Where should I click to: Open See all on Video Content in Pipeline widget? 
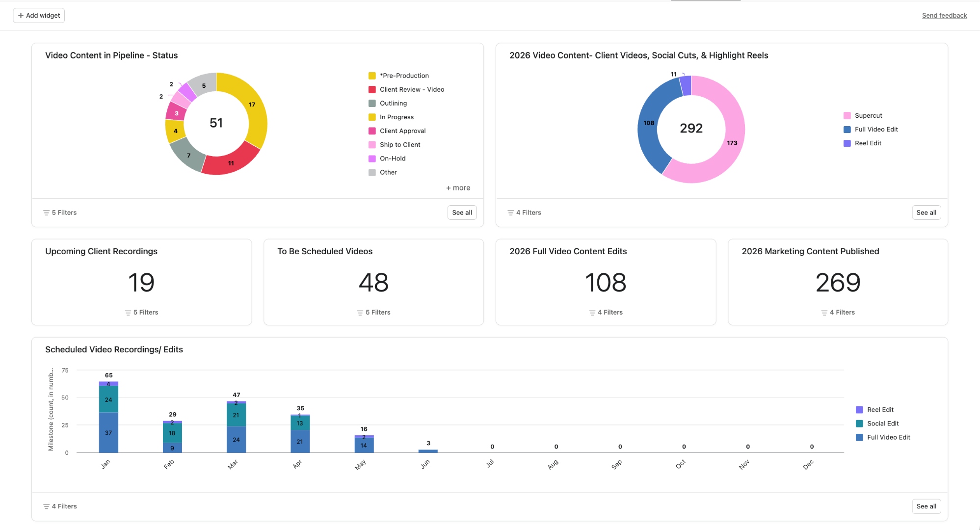point(461,212)
